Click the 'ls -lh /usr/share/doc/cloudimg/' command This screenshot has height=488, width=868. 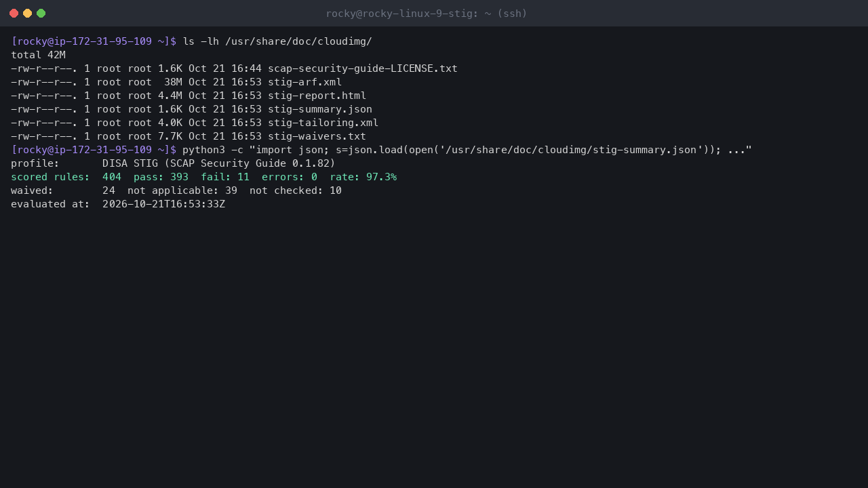tap(277, 41)
